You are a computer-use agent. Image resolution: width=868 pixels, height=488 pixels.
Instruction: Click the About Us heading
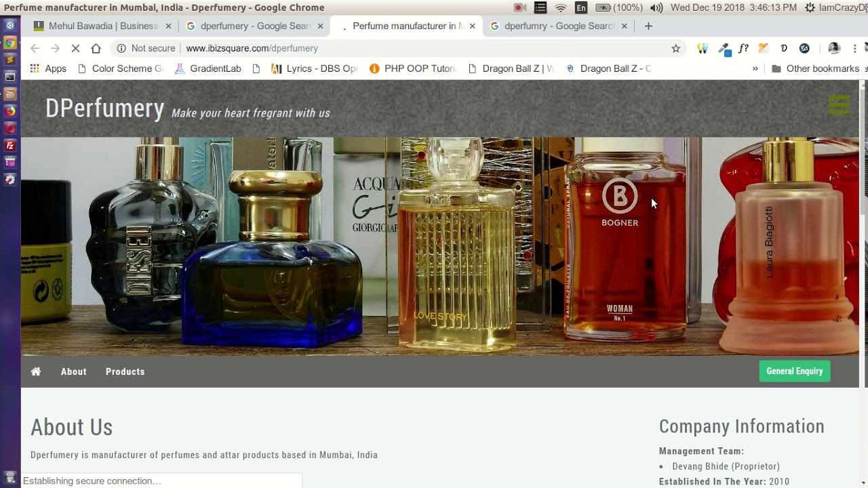pyautogui.click(x=71, y=427)
